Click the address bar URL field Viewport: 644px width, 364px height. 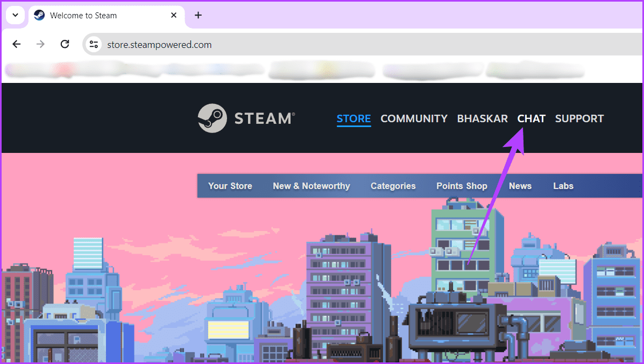[x=323, y=45]
